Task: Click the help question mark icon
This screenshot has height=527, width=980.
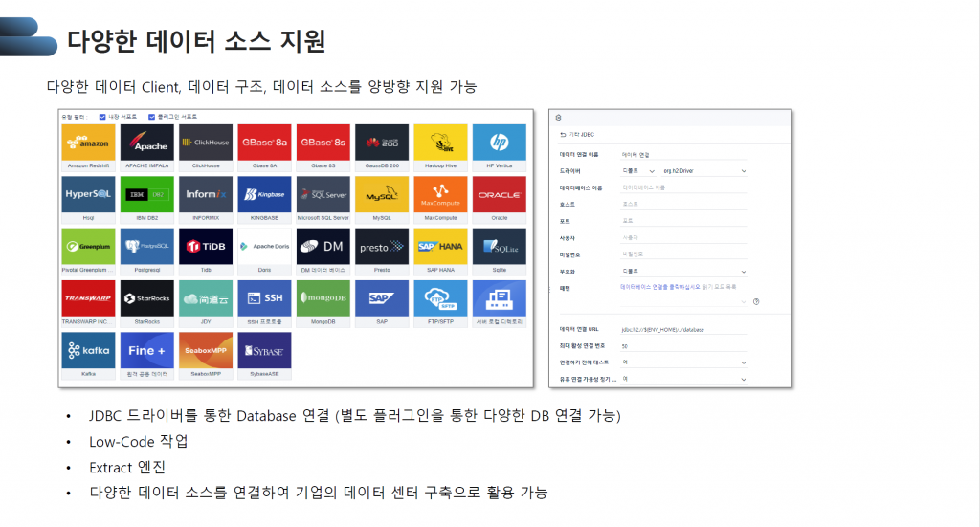Action: tap(756, 301)
